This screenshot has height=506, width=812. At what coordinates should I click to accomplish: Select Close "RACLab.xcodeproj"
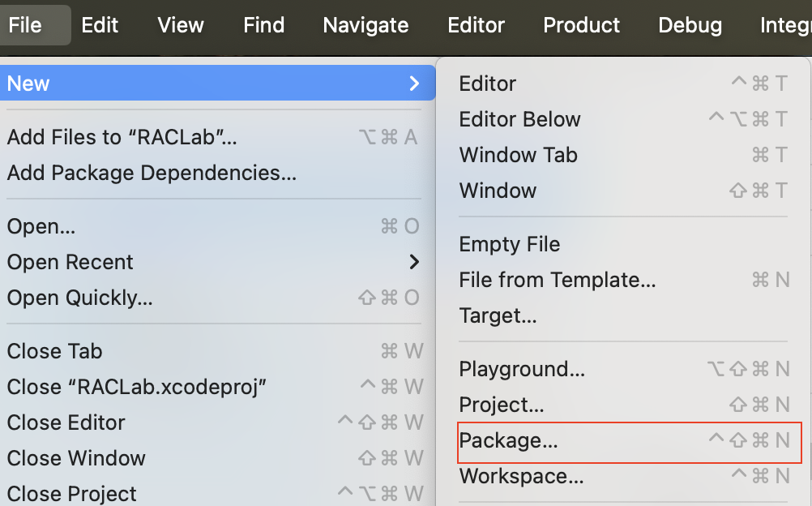click(x=137, y=387)
